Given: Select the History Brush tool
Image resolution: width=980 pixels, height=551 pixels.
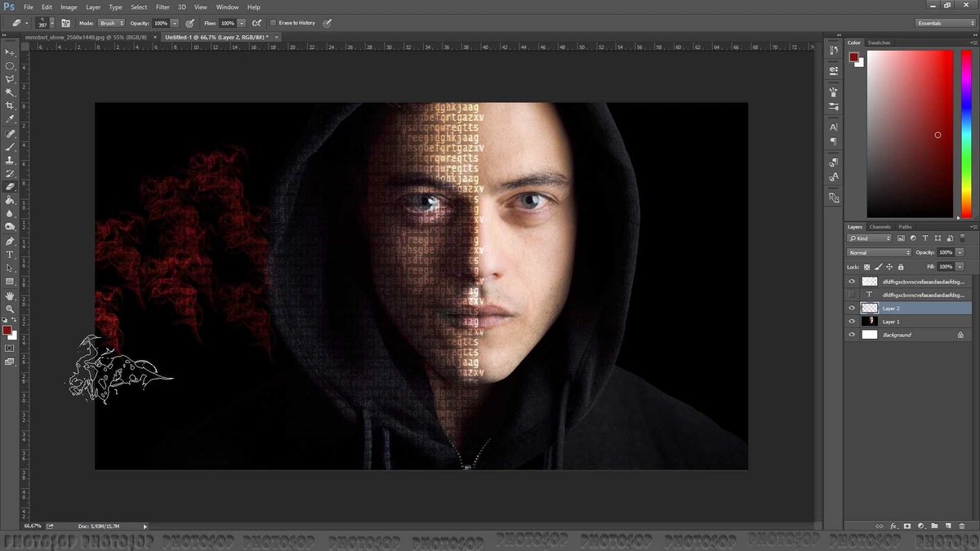Looking at the screenshot, I should [x=10, y=173].
